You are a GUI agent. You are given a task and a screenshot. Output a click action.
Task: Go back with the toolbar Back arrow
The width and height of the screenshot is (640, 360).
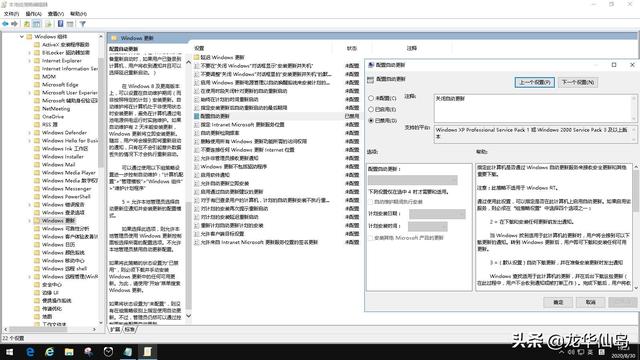click(x=5, y=24)
